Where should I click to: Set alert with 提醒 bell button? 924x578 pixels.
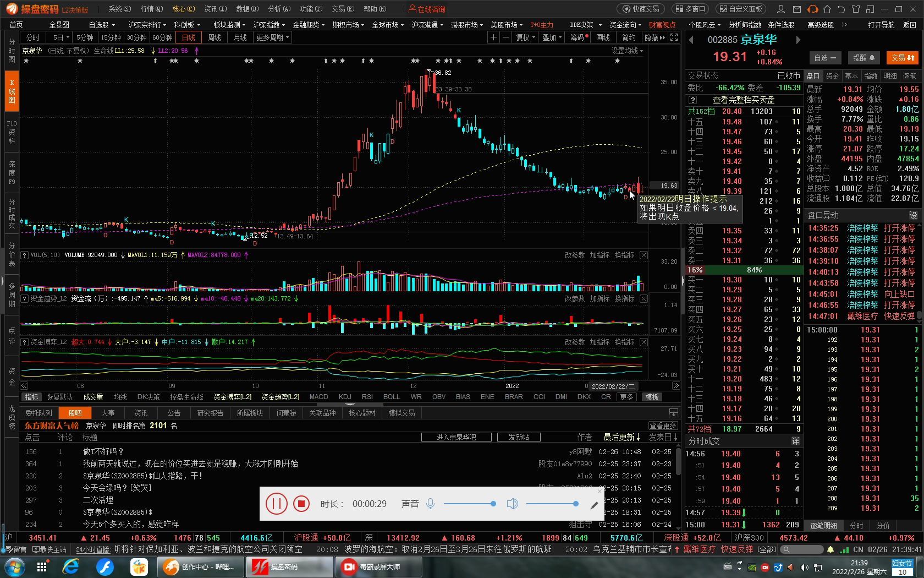pyautogui.click(x=864, y=58)
